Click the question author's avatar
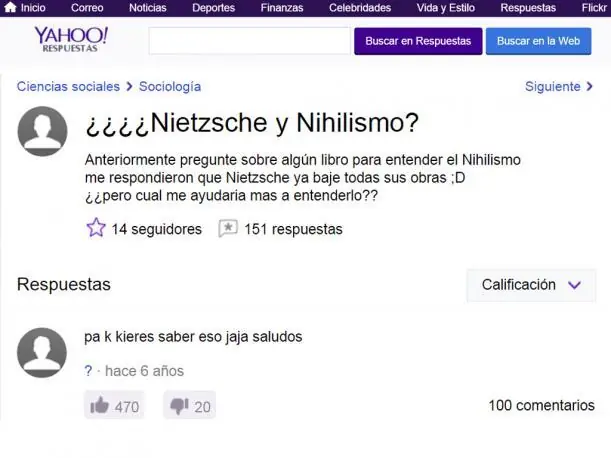This screenshot has height=458, width=611. click(42, 131)
